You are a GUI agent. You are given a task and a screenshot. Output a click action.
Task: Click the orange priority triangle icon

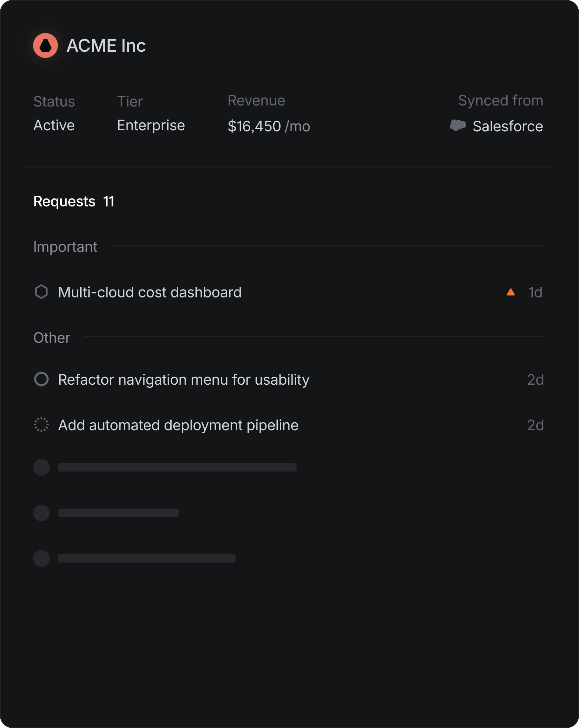(510, 292)
